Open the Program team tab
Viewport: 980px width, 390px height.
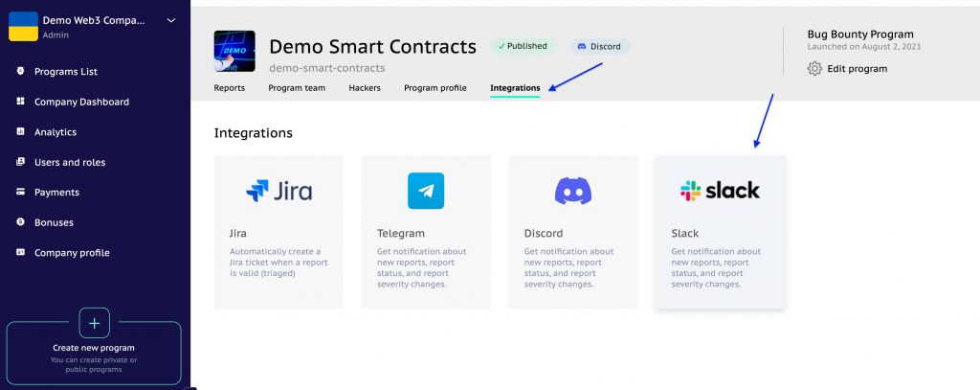tap(297, 88)
